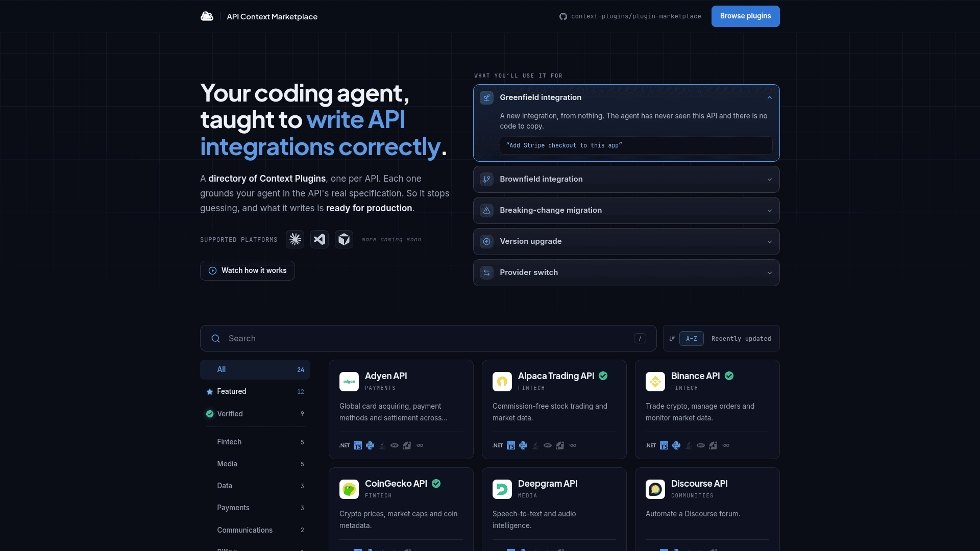The image size is (980, 551).
Task: Click the Version upgrade arrow icon
Action: [487, 241]
